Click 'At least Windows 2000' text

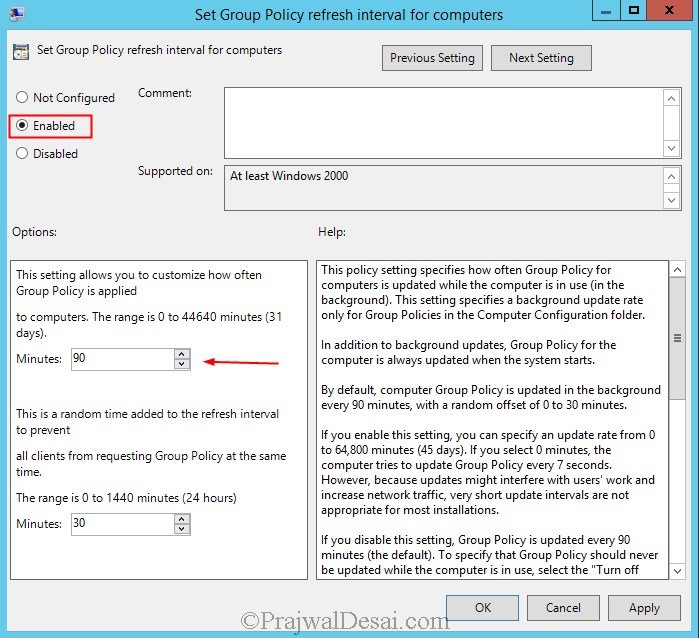pos(289,176)
